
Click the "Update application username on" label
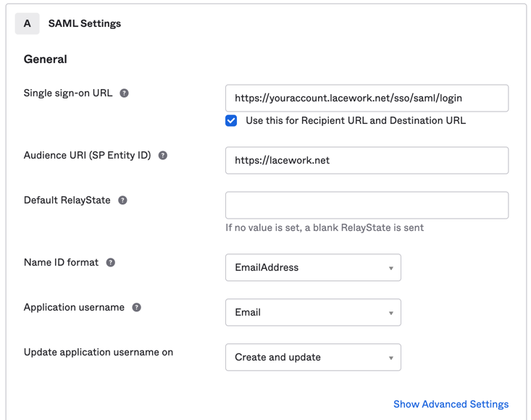tap(99, 353)
